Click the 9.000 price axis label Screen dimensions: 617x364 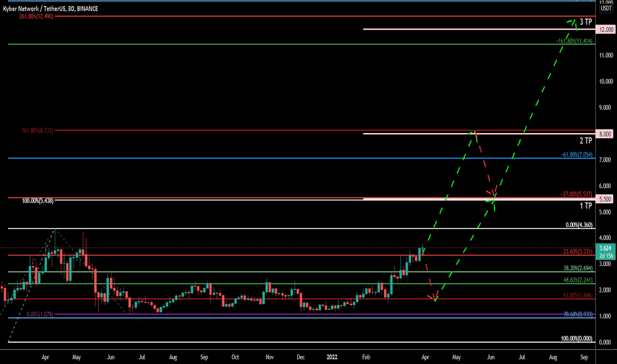(x=606, y=107)
